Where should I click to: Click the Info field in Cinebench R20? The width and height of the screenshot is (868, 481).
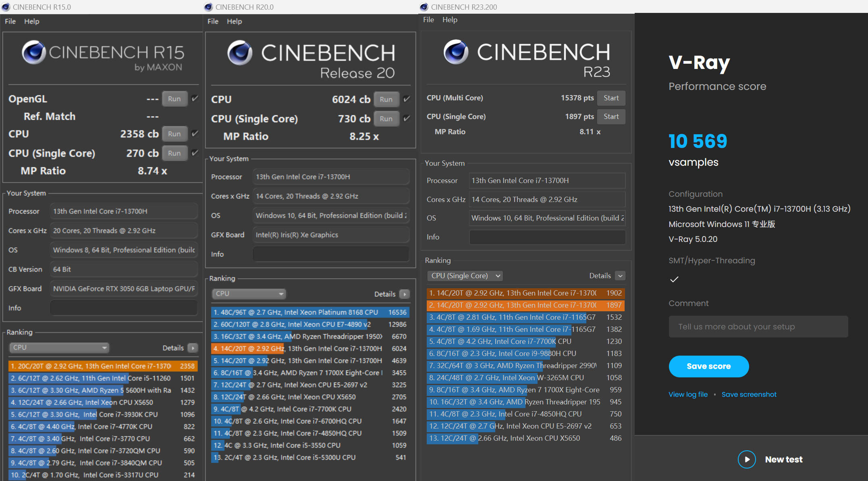pyautogui.click(x=331, y=254)
